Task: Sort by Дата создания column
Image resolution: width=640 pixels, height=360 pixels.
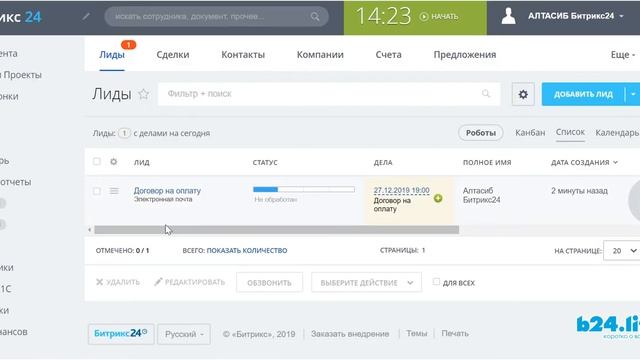Action: 584,162
